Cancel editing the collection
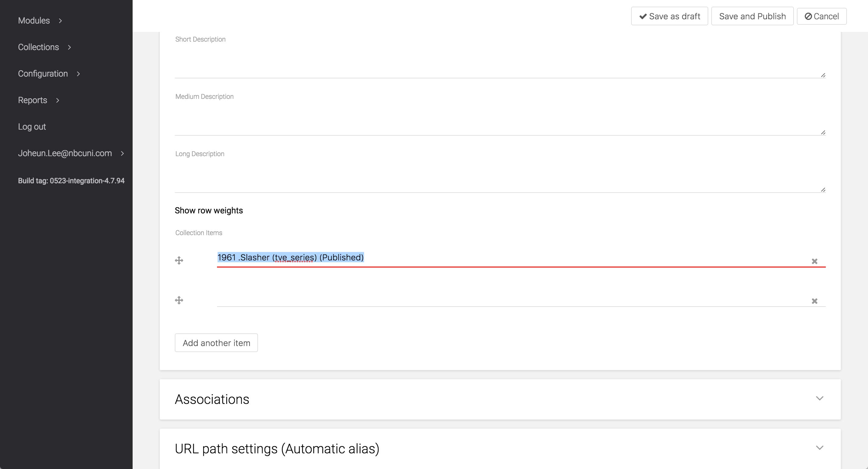The height and width of the screenshot is (469, 868). click(x=821, y=16)
